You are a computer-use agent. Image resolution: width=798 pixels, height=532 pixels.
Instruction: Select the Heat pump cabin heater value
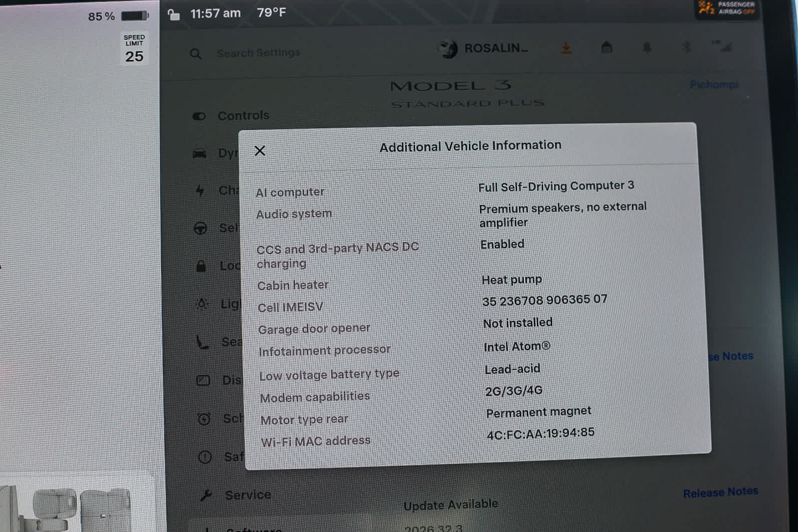click(512, 280)
